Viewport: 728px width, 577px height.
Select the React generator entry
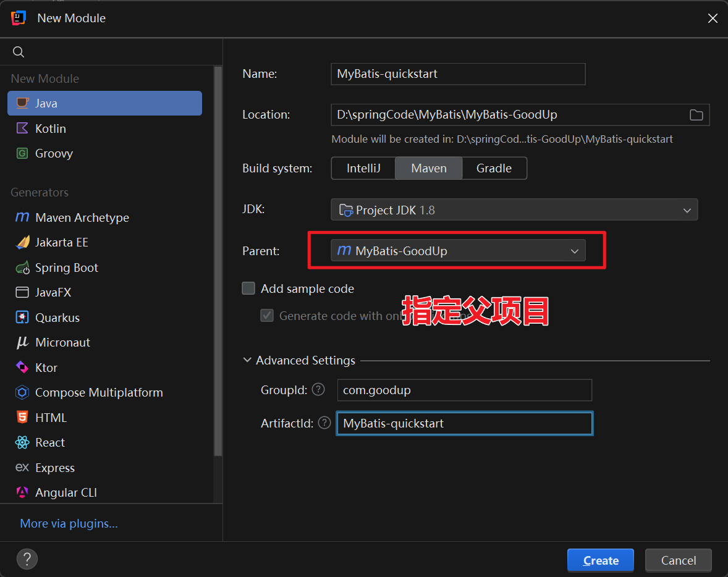104,442
